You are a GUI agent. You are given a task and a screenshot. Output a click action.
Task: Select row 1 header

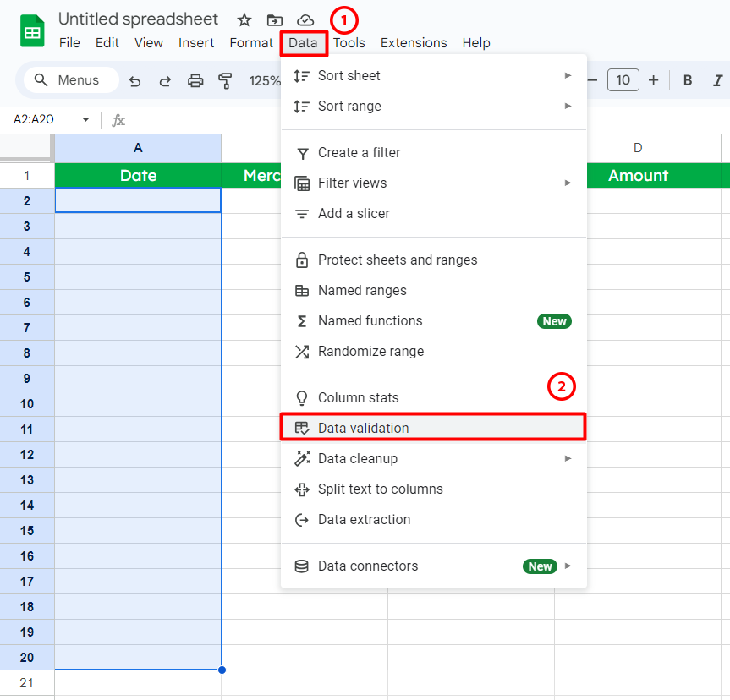pyautogui.click(x=27, y=176)
